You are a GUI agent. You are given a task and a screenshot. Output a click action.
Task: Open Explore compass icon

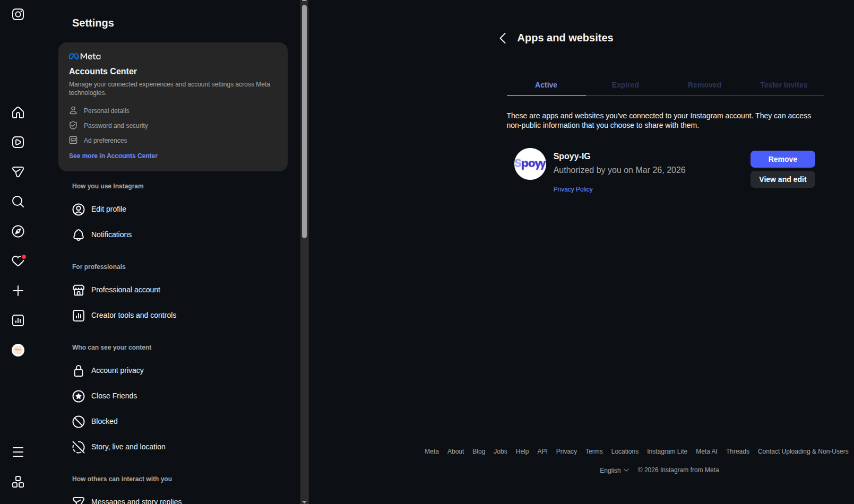coord(18,231)
